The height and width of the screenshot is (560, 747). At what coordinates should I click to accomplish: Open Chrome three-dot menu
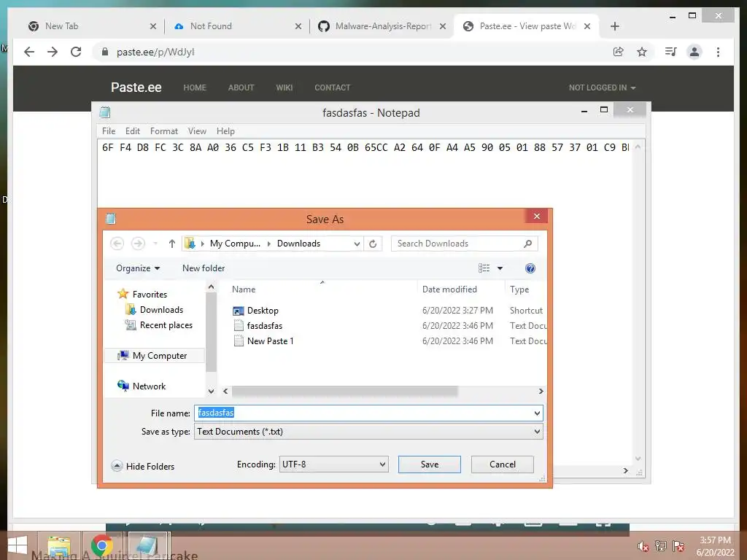pos(718,52)
